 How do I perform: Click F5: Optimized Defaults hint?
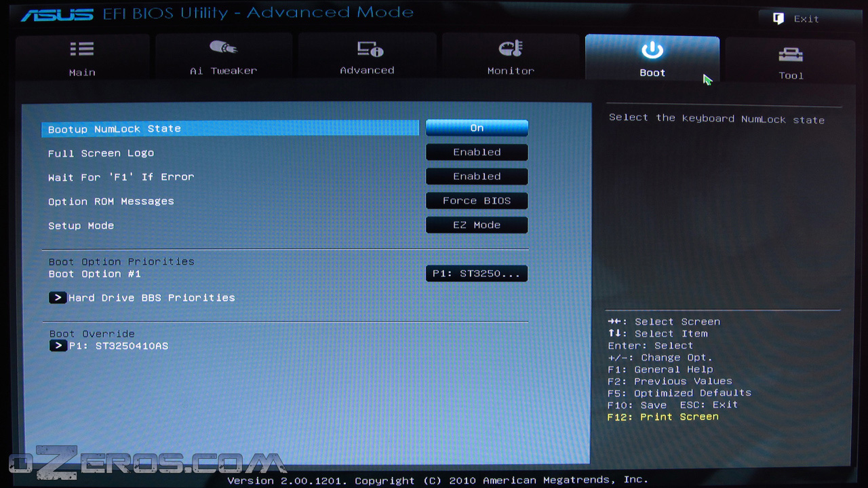[x=679, y=393]
